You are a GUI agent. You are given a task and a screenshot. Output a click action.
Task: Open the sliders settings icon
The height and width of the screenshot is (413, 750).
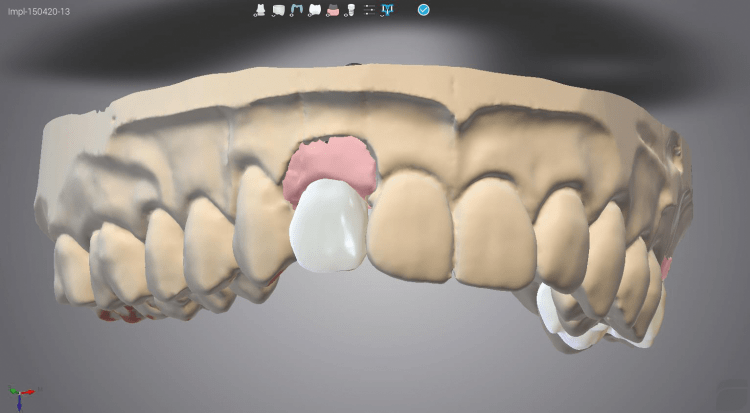tap(369, 10)
